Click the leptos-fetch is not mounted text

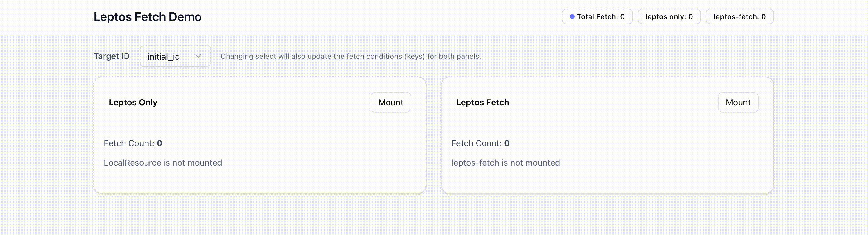(505, 163)
